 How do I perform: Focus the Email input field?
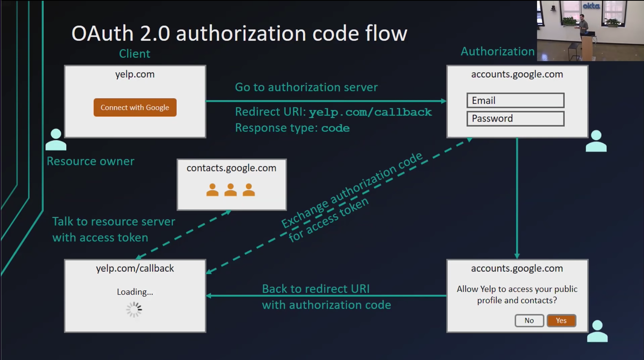(x=516, y=100)
